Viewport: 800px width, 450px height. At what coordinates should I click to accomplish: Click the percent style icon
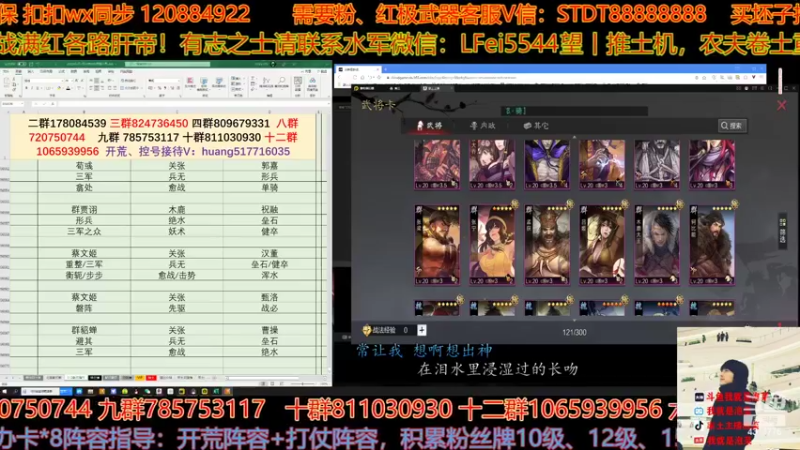[x=160, y=88]
